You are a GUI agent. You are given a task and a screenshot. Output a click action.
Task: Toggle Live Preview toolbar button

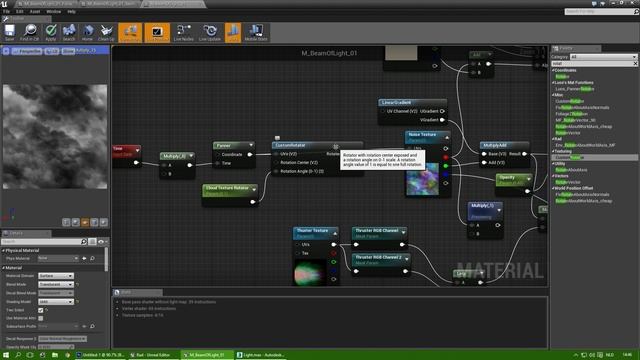coord(157,32)
